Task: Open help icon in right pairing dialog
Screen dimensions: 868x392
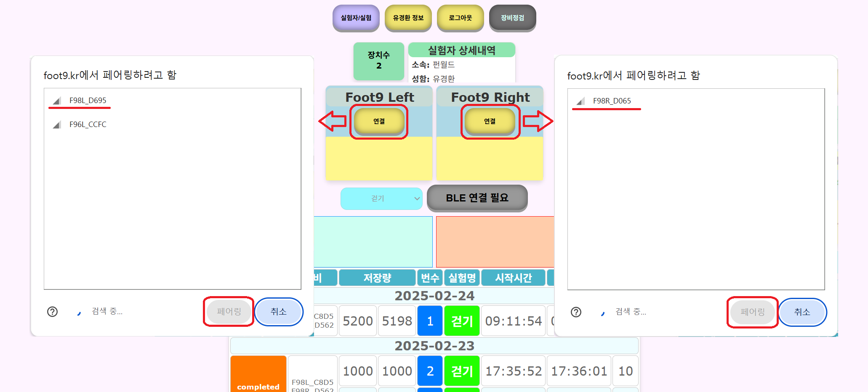Action: (576, 312)
